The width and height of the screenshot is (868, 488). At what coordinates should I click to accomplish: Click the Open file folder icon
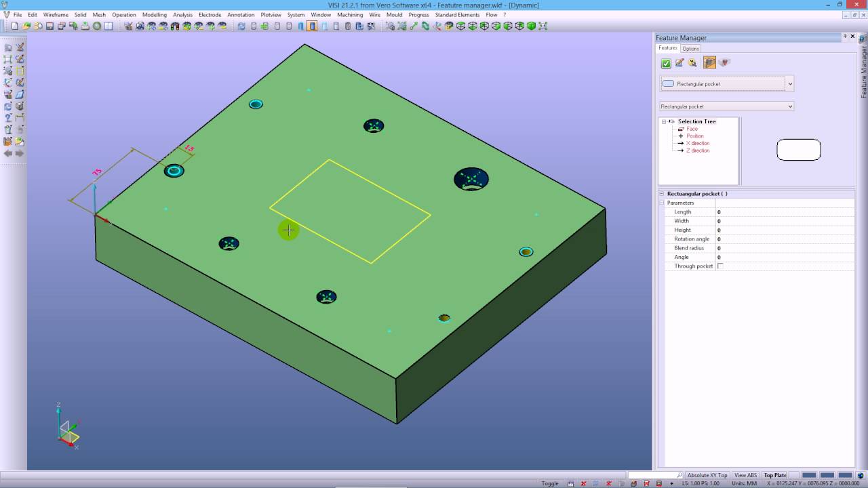(26, 26)
